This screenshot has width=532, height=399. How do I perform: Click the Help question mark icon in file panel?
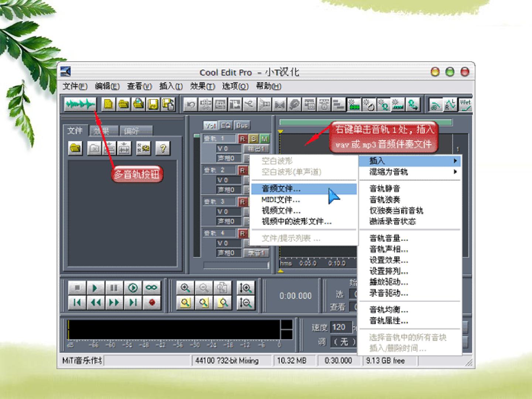pyautogui.click(x=163, y=148)
